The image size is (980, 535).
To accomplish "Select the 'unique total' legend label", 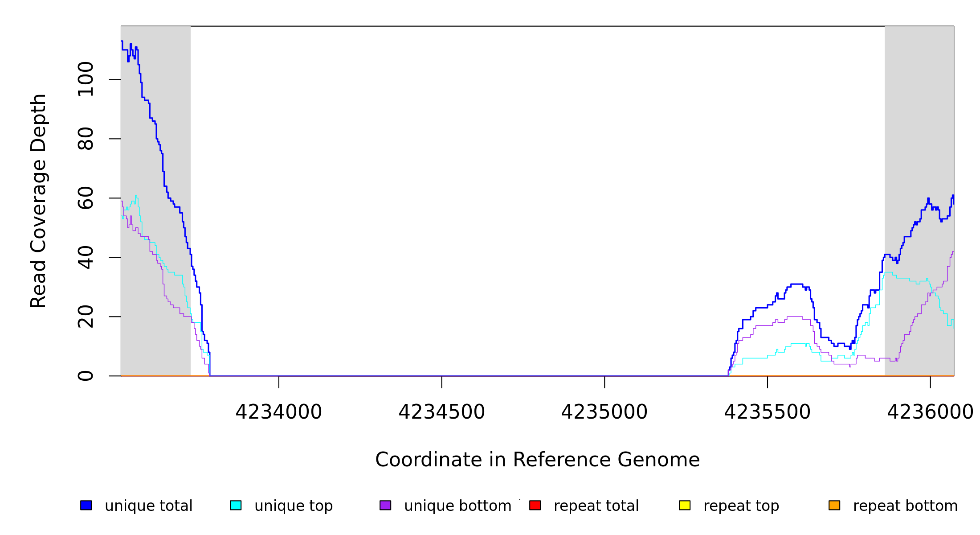I will (148, 506).
